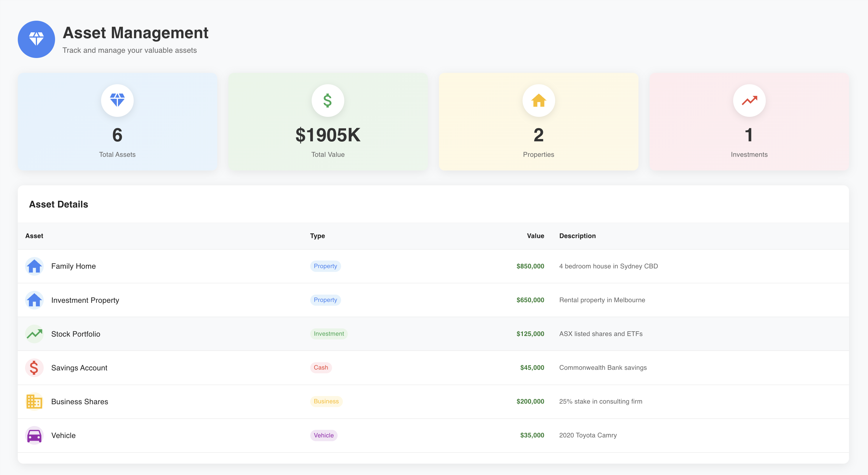
Task: Click the Investment Property house icon
Action: (x=34, y=300)
